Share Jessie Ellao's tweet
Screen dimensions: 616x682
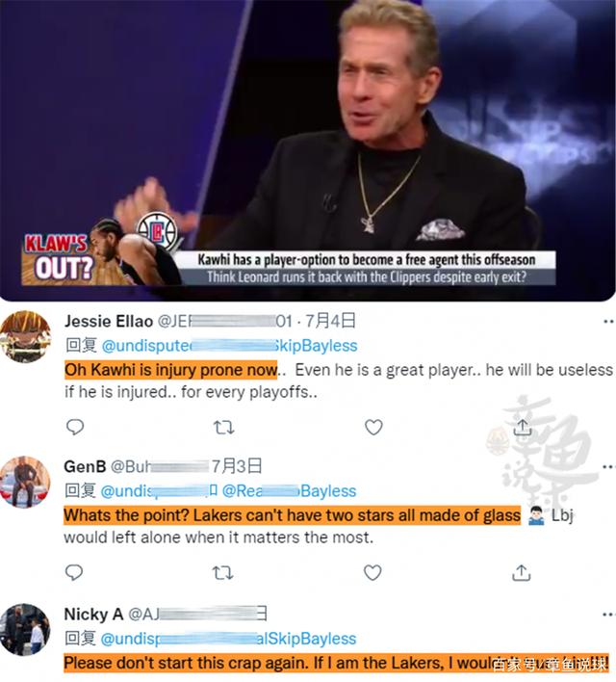point(522,427)
